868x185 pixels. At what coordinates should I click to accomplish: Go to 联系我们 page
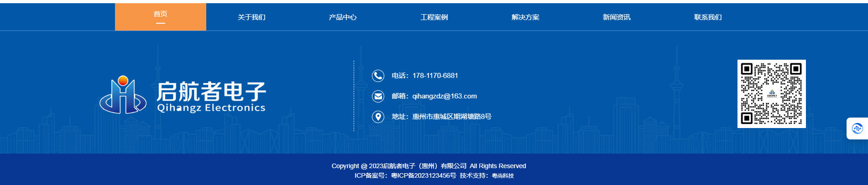point(708,17)
